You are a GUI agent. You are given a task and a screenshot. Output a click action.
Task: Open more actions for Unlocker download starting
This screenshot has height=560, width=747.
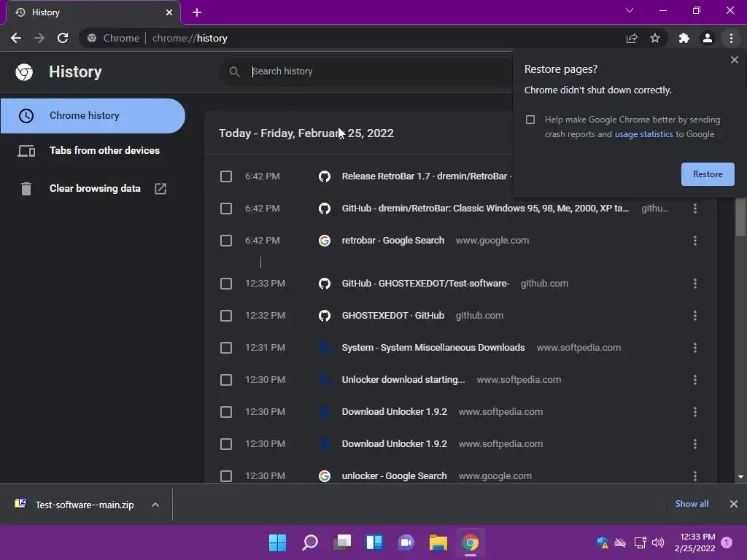(695, 380)
